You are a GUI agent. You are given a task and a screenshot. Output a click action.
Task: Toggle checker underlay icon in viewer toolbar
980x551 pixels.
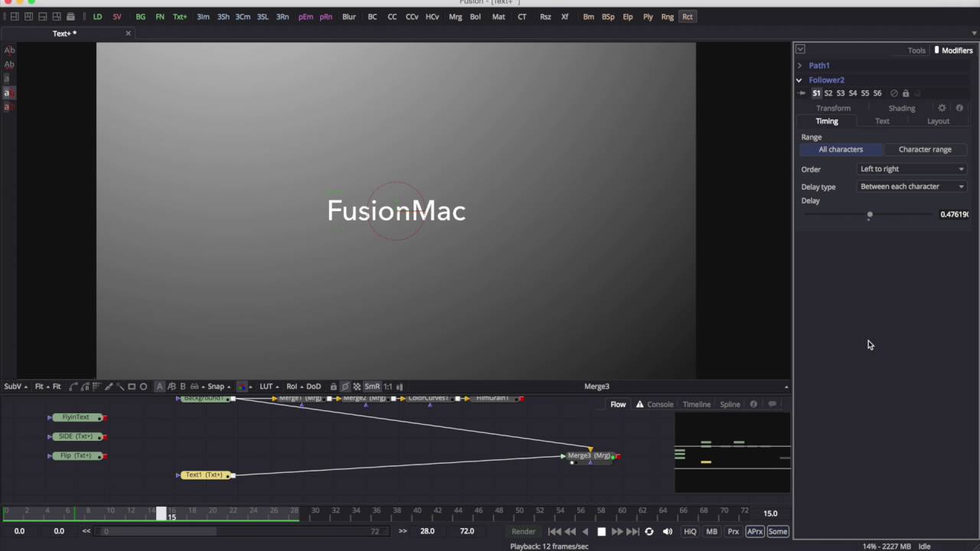(x=357, y=386)
